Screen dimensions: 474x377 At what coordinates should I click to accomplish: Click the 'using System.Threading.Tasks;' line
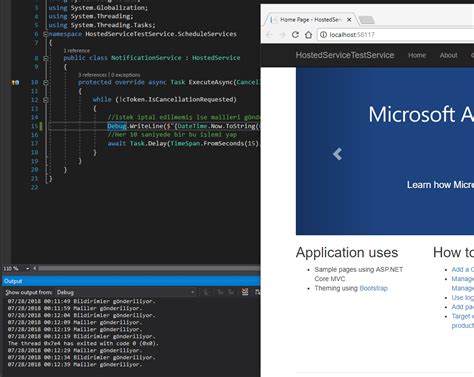pos(102,25)
